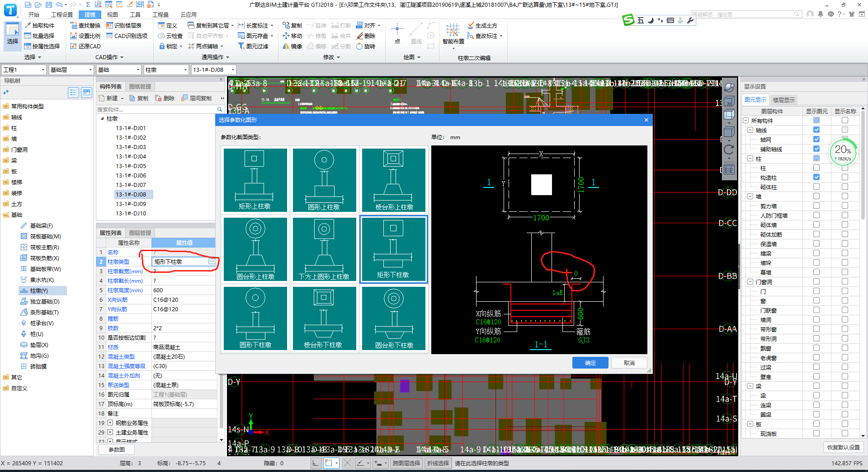Open the 工程设置 ribbon tab
The image size is (868, 472).
pyautogui.click(x=62, y=14)
